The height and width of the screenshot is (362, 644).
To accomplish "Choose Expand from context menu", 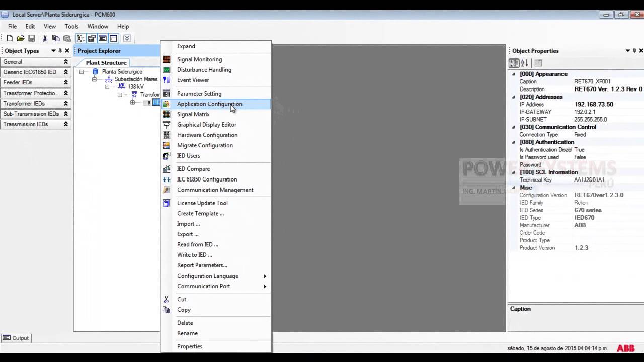I will coord(216,46).
